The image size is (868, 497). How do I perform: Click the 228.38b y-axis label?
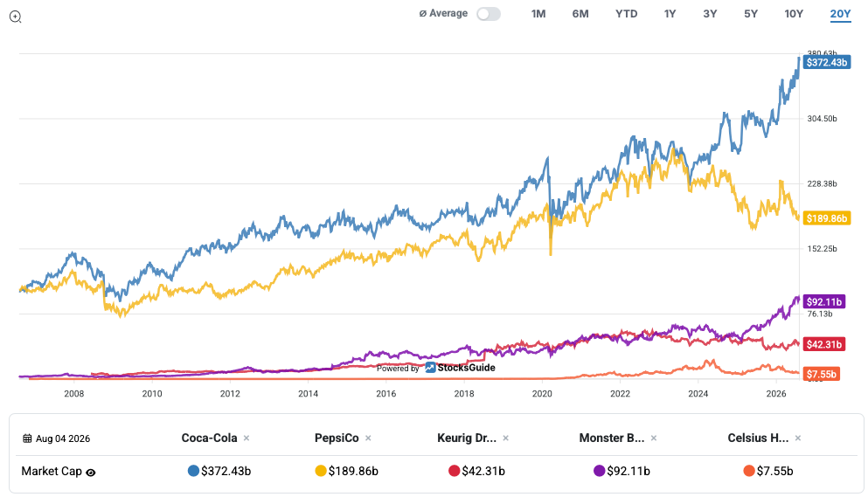822,183
